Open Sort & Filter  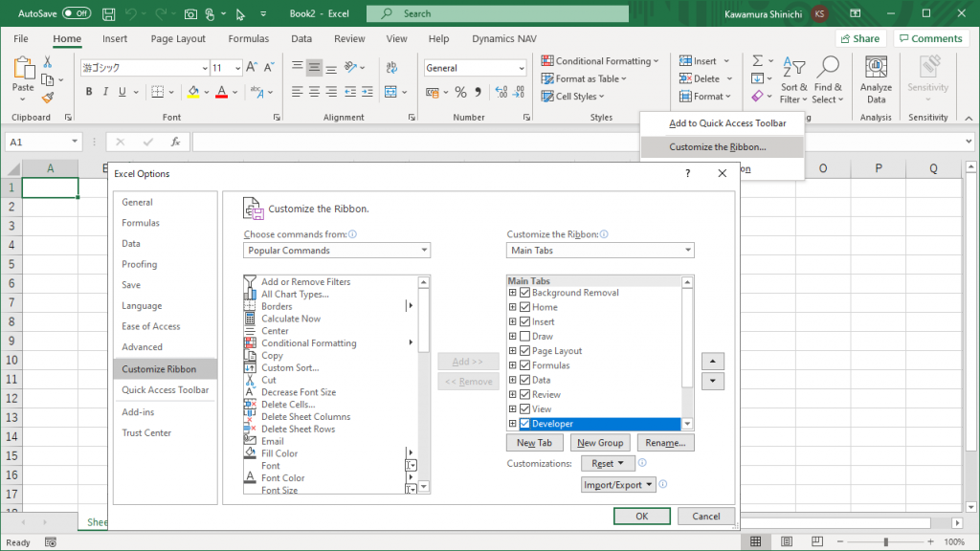point(793,80)
